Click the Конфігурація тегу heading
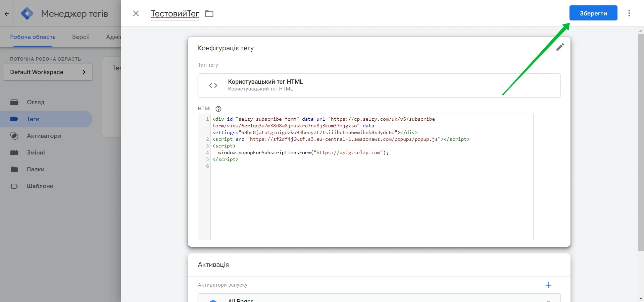This screenshot has width=644, height=302. (226, 48)
